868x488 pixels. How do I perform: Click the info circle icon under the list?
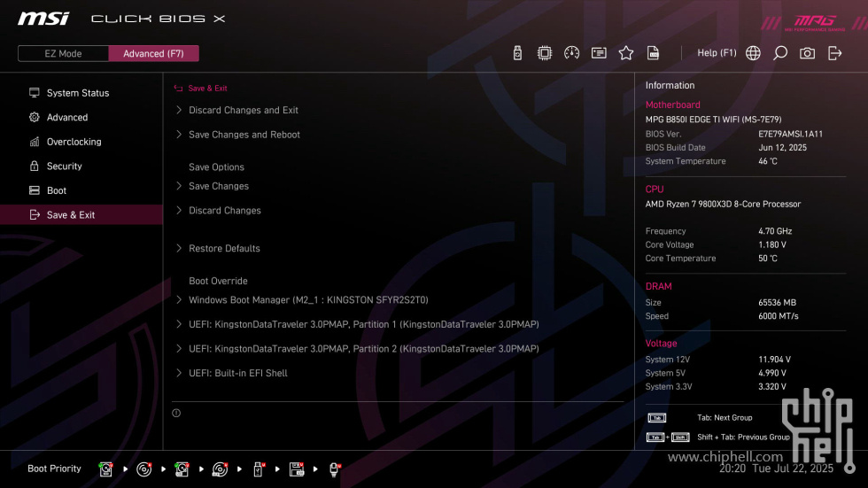coord(176,413)
